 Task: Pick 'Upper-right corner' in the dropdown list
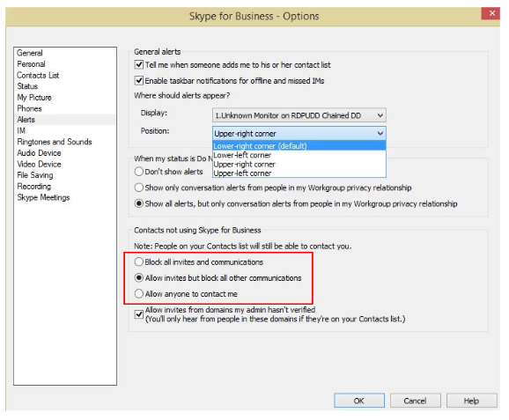(x=299, y=165)
